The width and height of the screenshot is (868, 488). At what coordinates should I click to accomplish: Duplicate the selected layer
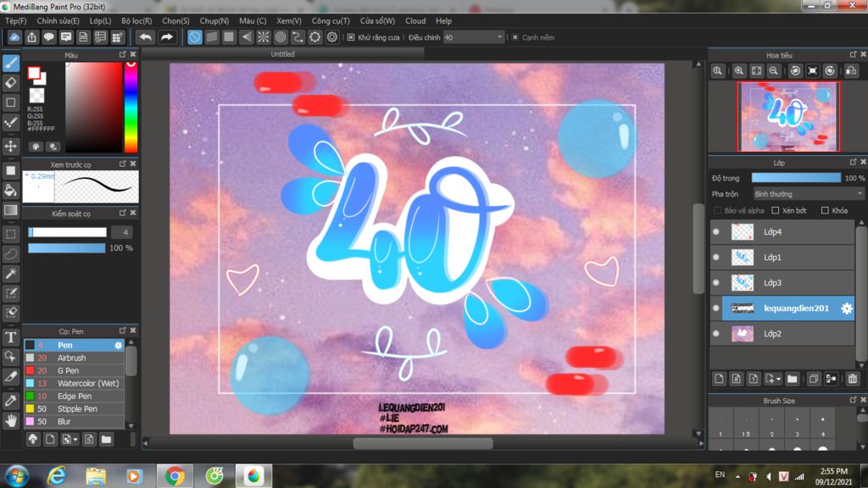pyautogui.click(x=813, y=379)
